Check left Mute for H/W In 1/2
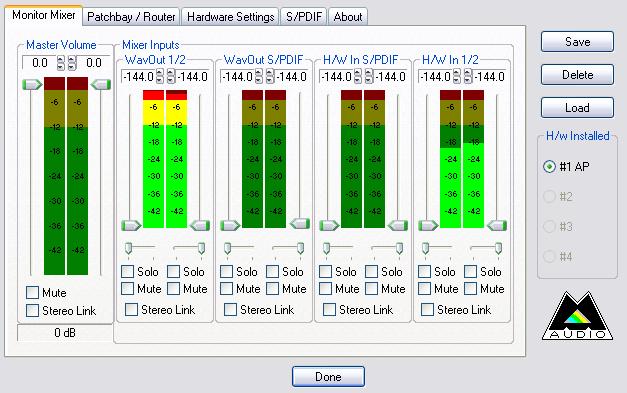Screen dimensions: 627x393 pyautogui.click(x=424, y=289)
